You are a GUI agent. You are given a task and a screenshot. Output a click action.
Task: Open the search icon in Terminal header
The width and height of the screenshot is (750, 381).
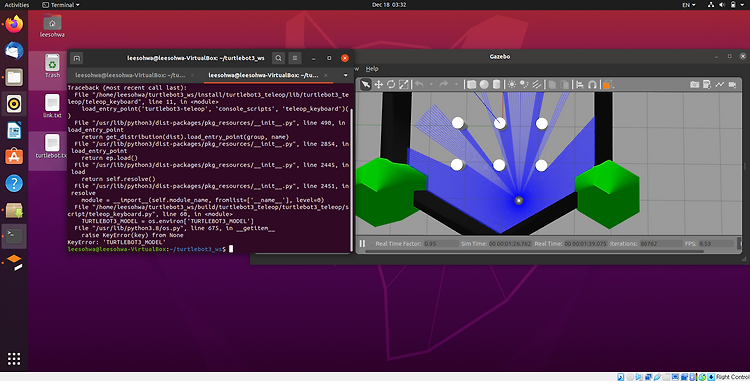(x=278, y=58)
